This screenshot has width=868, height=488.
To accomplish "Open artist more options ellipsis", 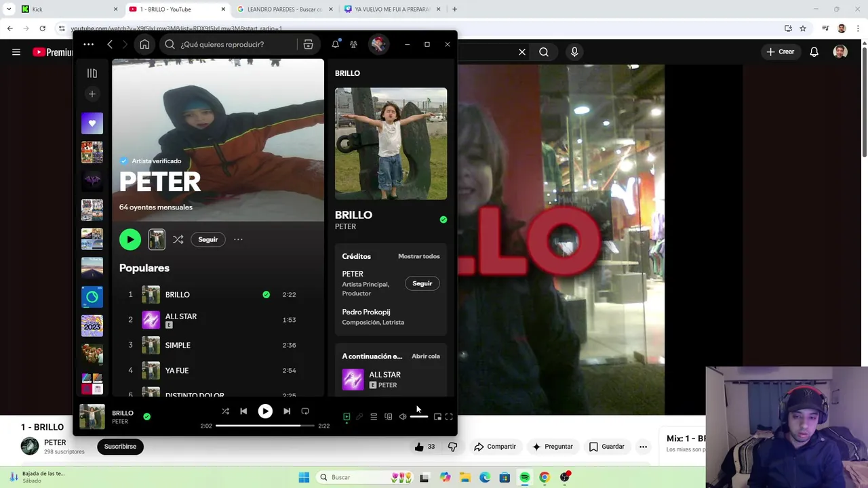I will [238, 239].
